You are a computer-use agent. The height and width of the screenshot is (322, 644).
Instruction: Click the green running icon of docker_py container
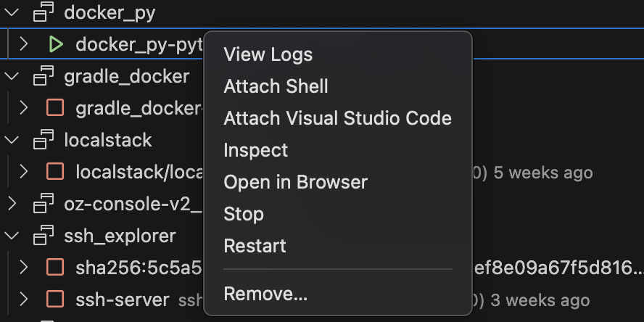[56, 44]
